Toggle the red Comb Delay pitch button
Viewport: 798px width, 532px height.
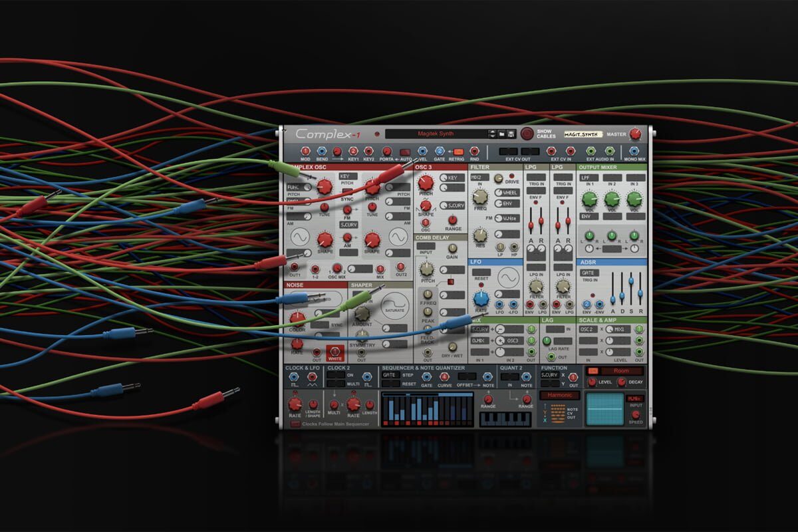(x=450, y=282)
